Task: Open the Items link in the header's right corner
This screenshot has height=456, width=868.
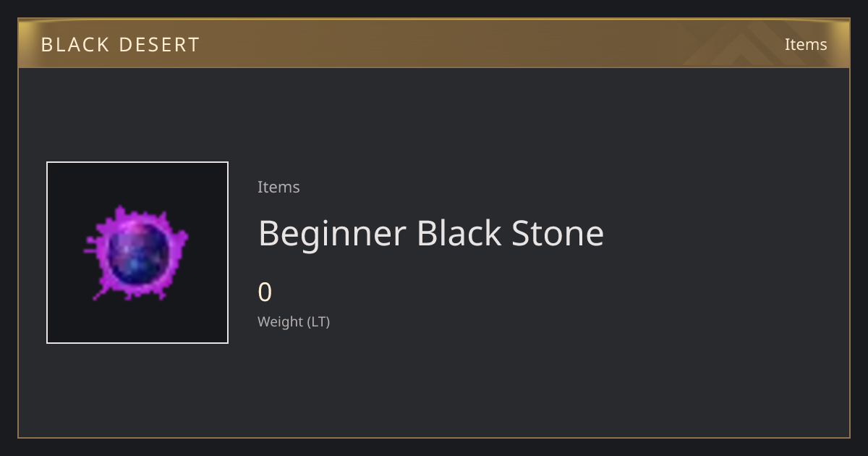Action: (x=806, y=44)
